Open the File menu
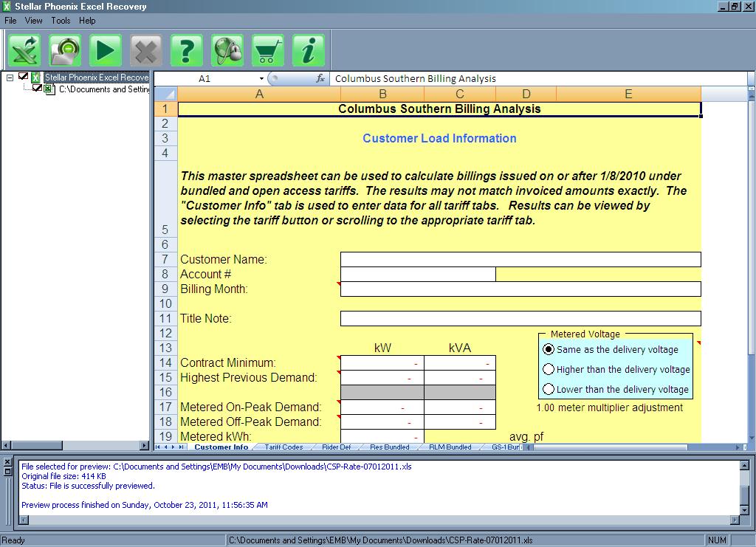This screenshot has height=547, width=756. (10, 21)
